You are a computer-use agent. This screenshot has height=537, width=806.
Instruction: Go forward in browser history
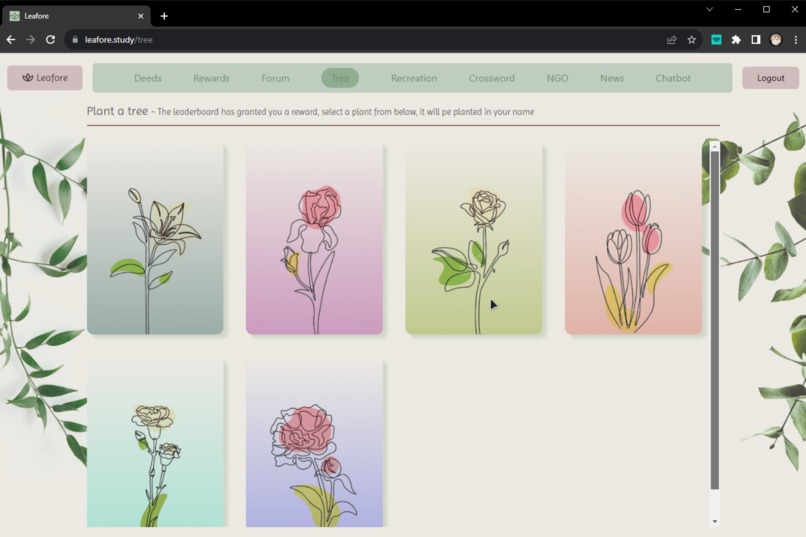coord(30,40)
